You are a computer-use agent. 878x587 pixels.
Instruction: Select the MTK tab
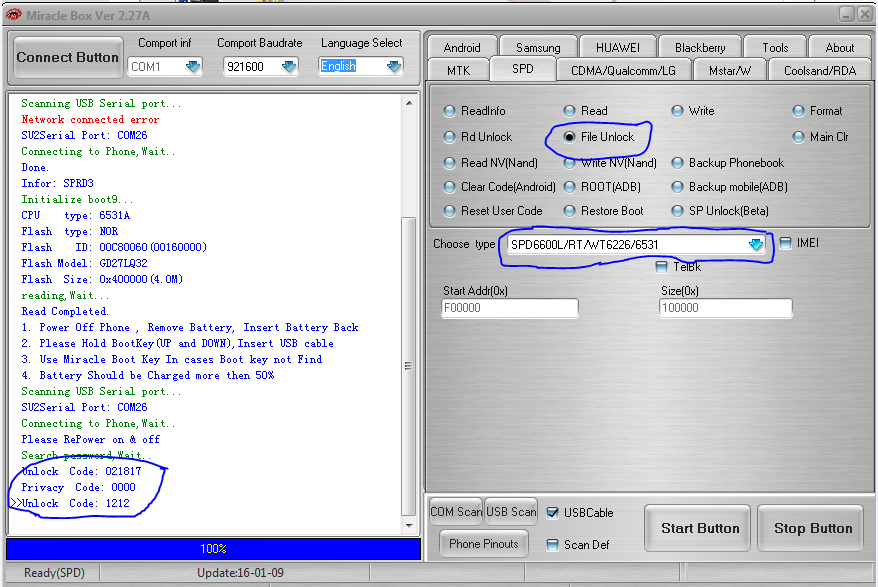[459, 71]
